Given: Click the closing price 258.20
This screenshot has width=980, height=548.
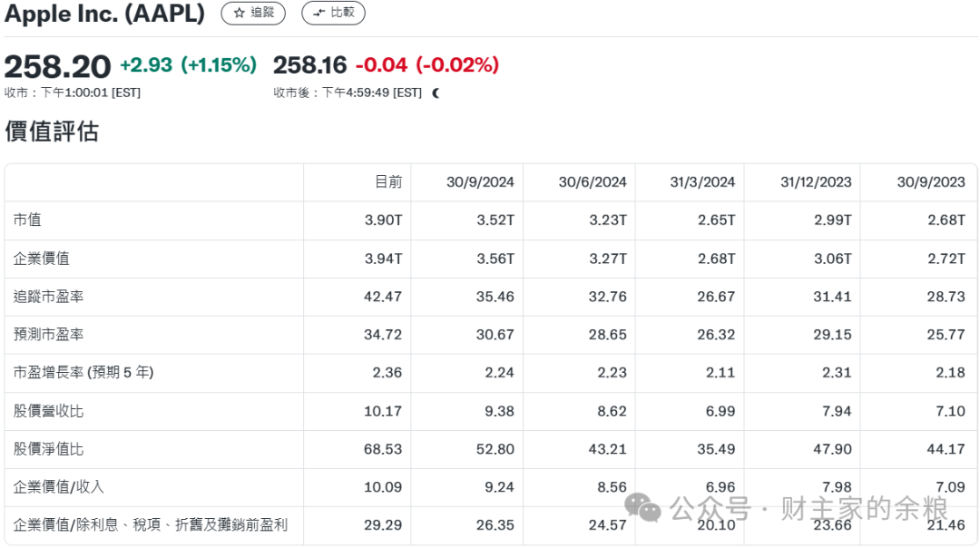Looking at the screenshot, I should (57, 66).
